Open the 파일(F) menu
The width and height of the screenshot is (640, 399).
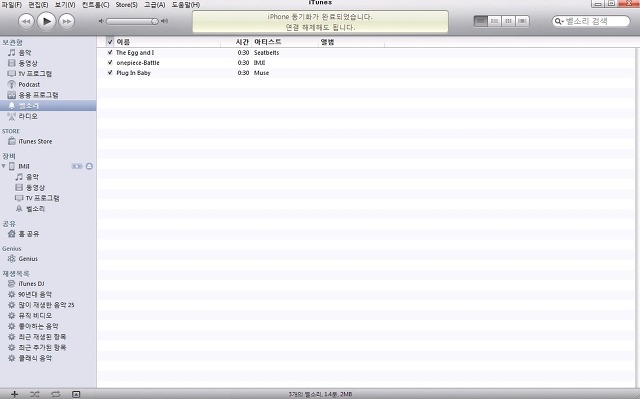[x=12, y=5]
